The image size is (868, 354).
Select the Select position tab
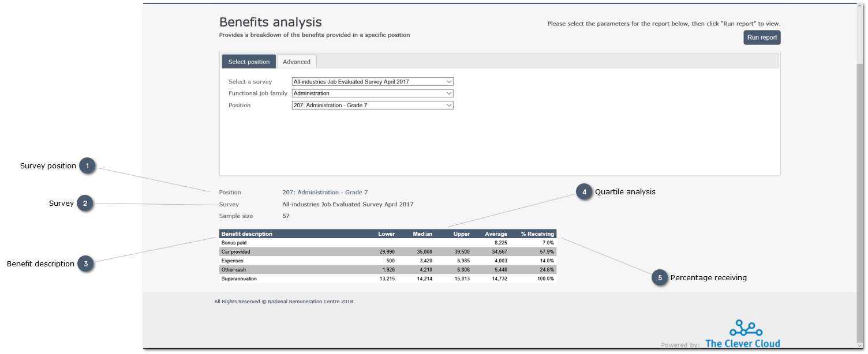[x=248, y=61]
